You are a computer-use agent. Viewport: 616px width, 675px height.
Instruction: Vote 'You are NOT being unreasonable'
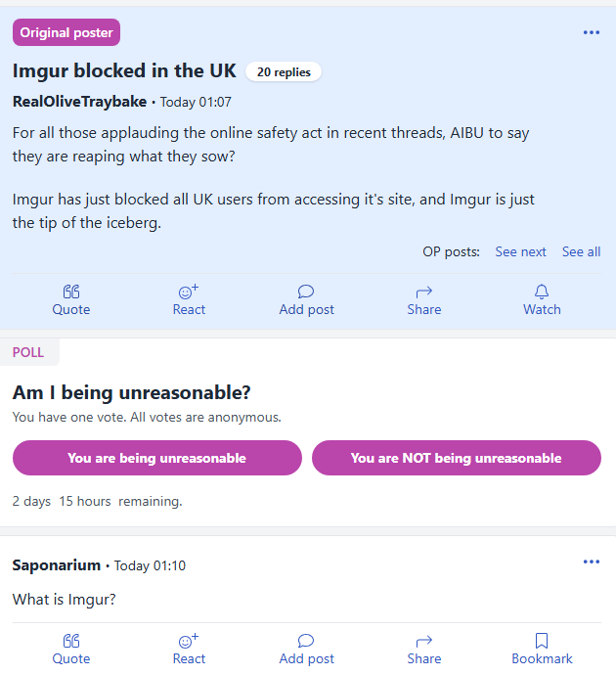456,458
